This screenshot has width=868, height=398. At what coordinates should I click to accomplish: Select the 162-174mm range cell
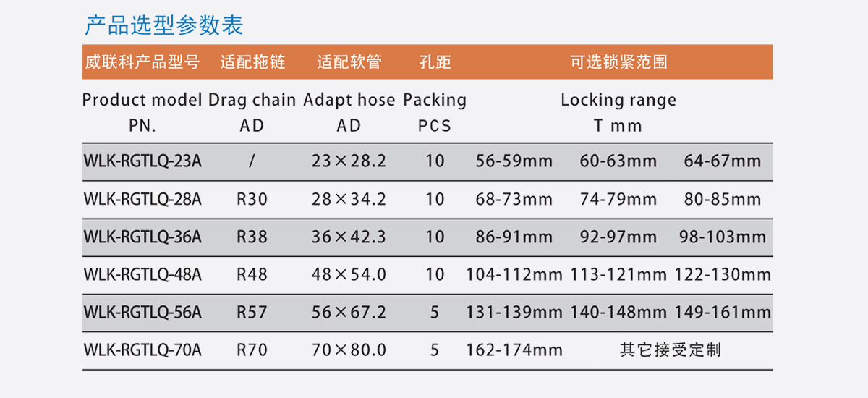pos(514,350)
